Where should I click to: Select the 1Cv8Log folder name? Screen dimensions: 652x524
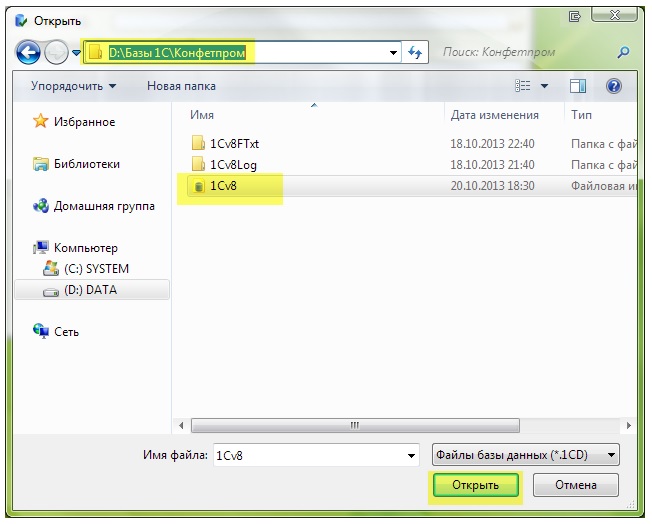[x=233, y=165]
